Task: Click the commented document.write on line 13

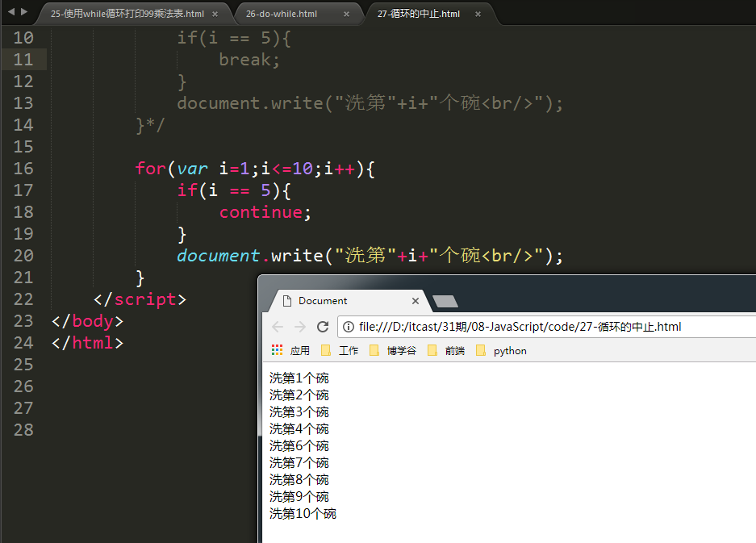Action: pos(370,103)
